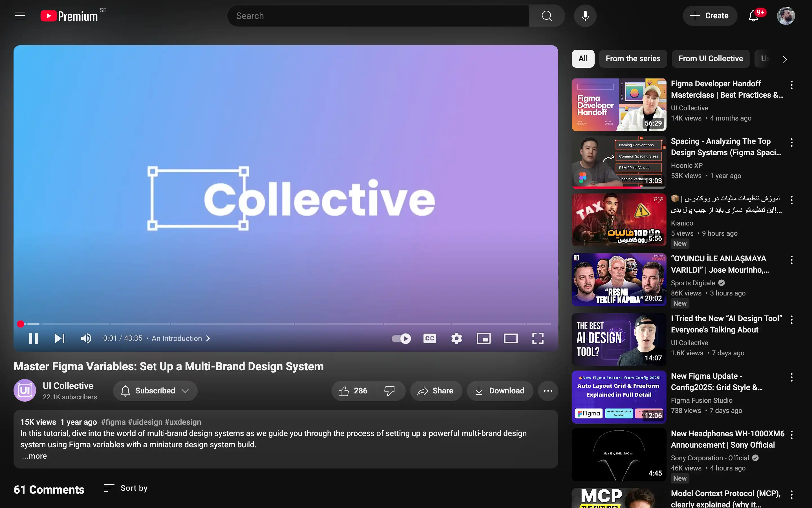The height and width of the screenshot is (508, 812).
Task: Click the Create button
Action: 710,16
